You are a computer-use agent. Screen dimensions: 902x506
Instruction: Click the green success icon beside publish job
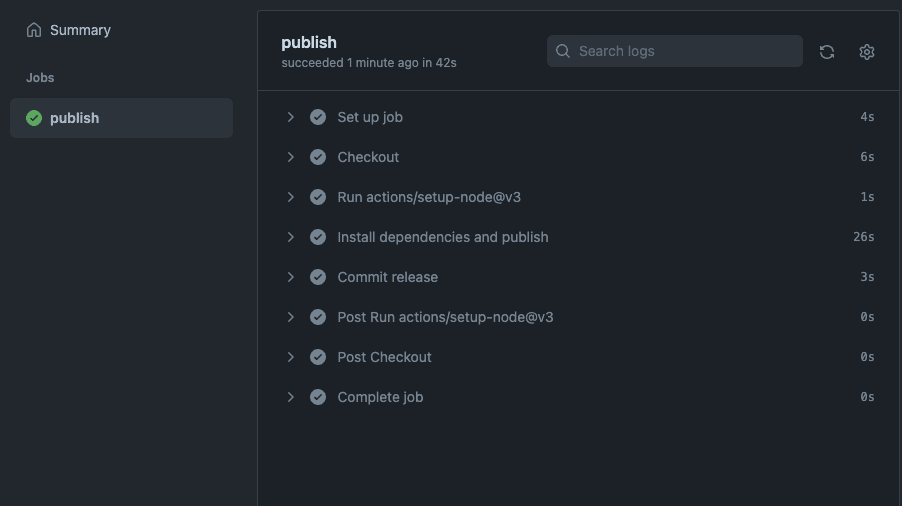tap(34, 118)
